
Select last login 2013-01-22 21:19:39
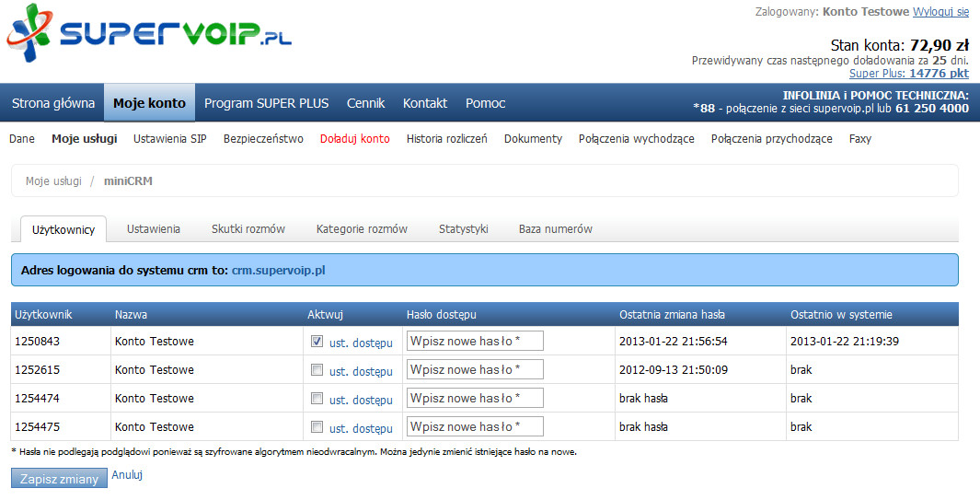click(x=845, y=341)
